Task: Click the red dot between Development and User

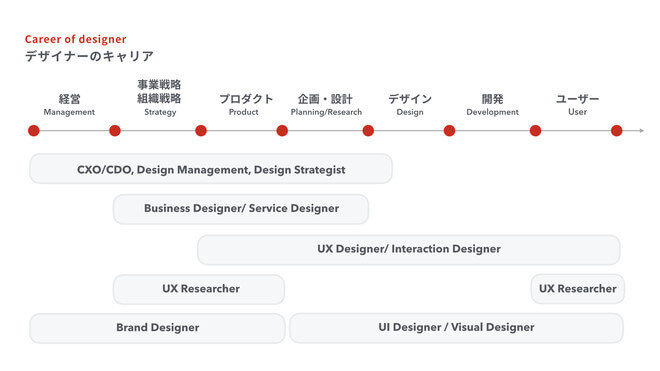Action: point(535,131)
